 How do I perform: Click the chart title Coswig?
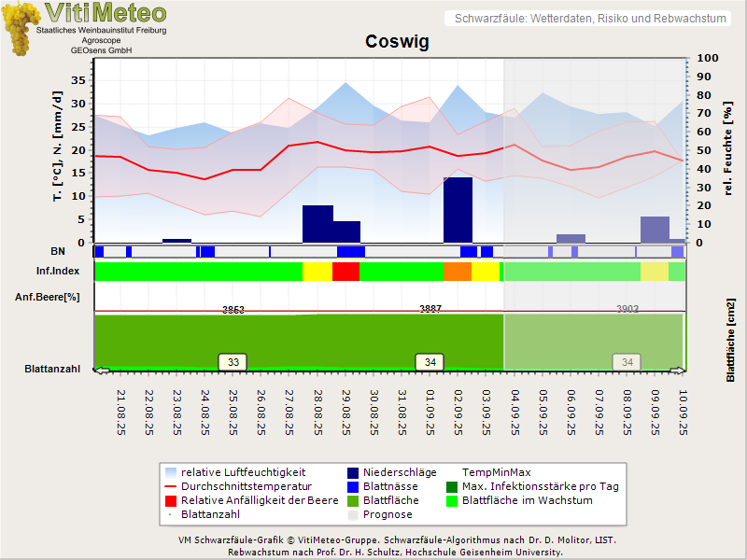[398, 41]
